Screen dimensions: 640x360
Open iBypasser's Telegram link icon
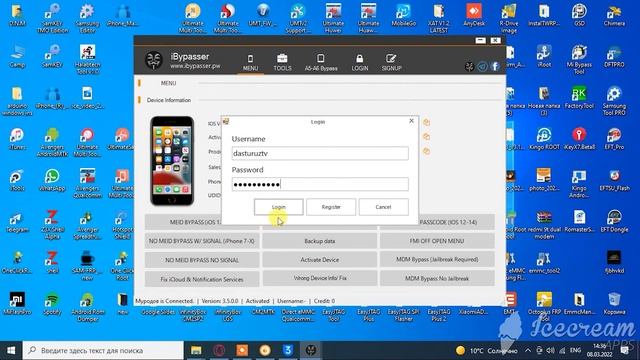click(482, 66)
